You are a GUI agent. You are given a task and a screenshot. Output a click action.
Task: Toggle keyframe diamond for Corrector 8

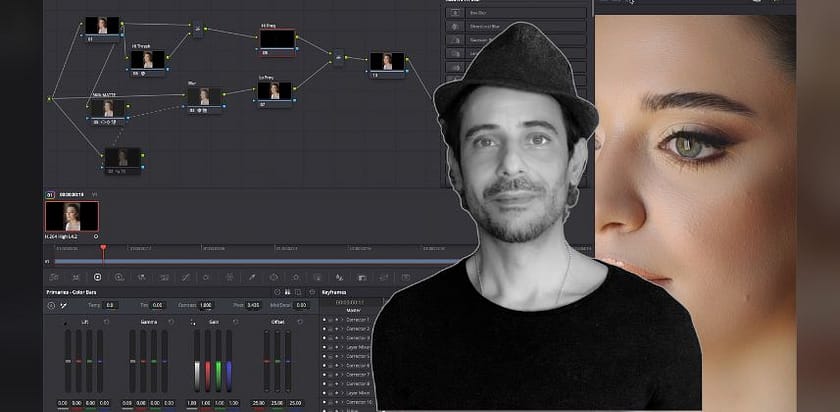336,384
